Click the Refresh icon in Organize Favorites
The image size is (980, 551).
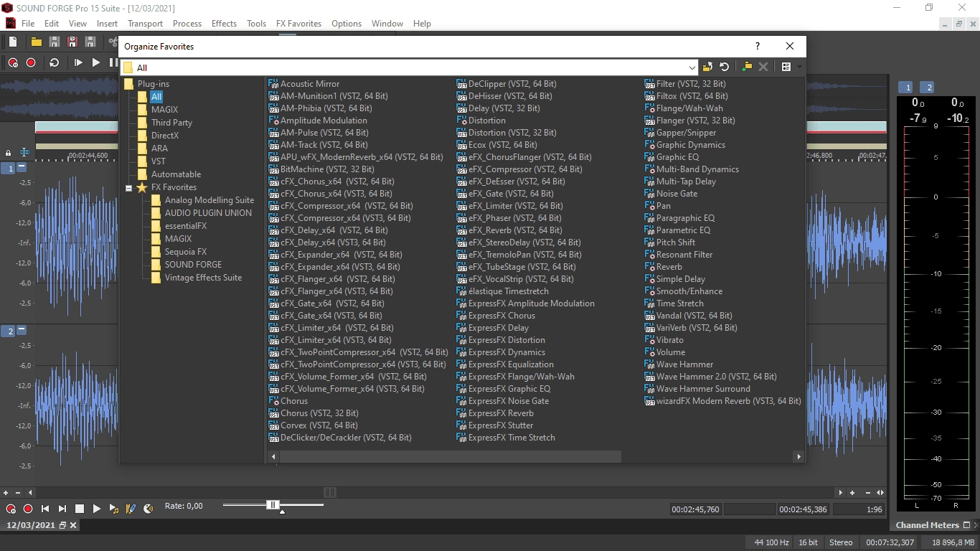click(x=725, y=67)
